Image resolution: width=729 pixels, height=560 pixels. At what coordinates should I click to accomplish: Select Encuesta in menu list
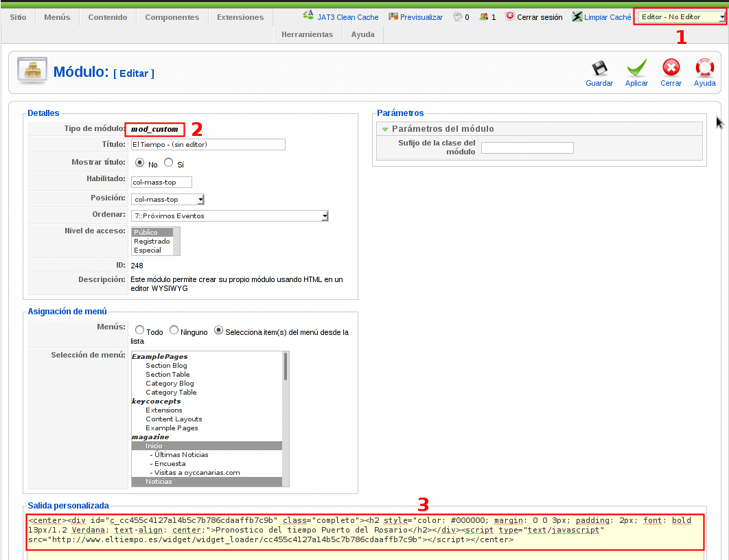point(207,464)
